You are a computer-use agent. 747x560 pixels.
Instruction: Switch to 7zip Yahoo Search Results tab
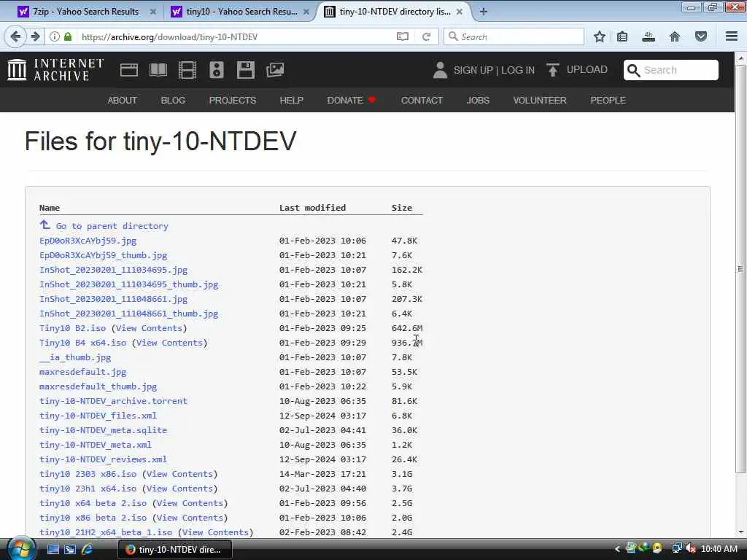click(x=86, y=12)
